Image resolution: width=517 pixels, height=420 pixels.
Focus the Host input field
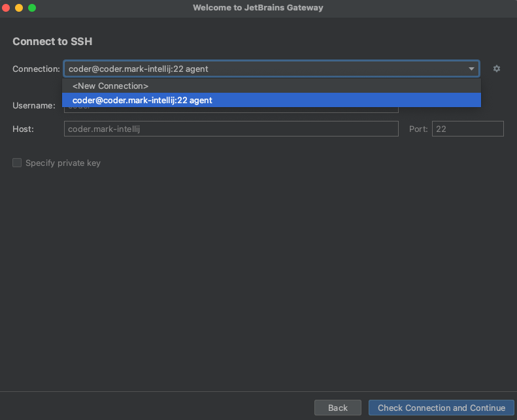(x=231, y=129)
